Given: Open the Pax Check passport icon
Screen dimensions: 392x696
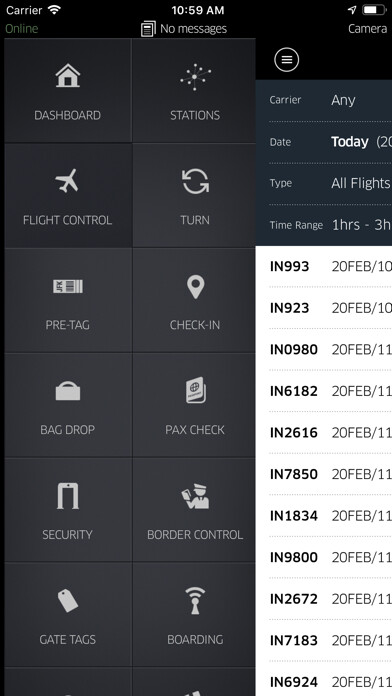Looking at the screenshot, I should pyautogui.click(x=195, y=390).
